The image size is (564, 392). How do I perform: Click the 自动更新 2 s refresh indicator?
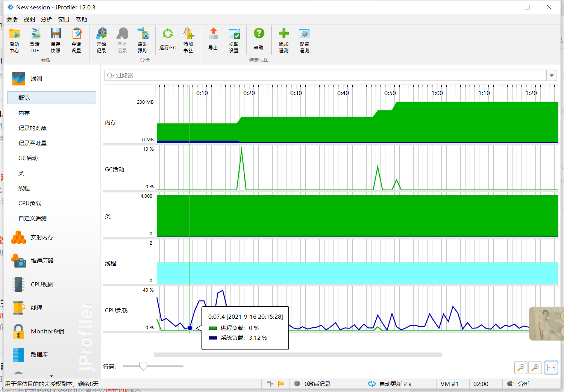click(390, 384)
